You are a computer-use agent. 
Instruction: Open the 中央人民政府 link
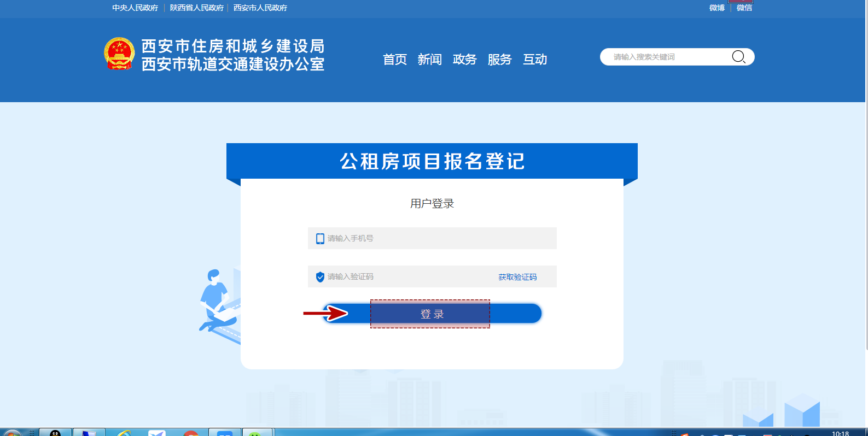[135, 8]
